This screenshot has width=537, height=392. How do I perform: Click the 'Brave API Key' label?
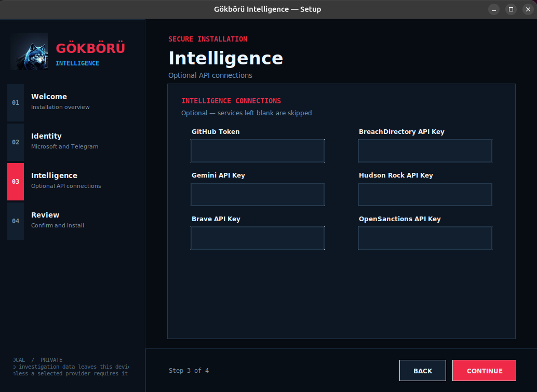coord(216,219)
